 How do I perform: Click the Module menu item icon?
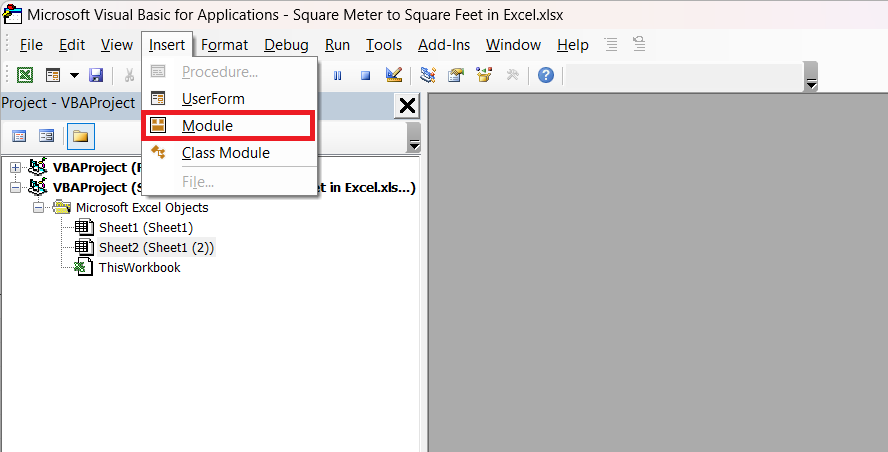[158, 125]
